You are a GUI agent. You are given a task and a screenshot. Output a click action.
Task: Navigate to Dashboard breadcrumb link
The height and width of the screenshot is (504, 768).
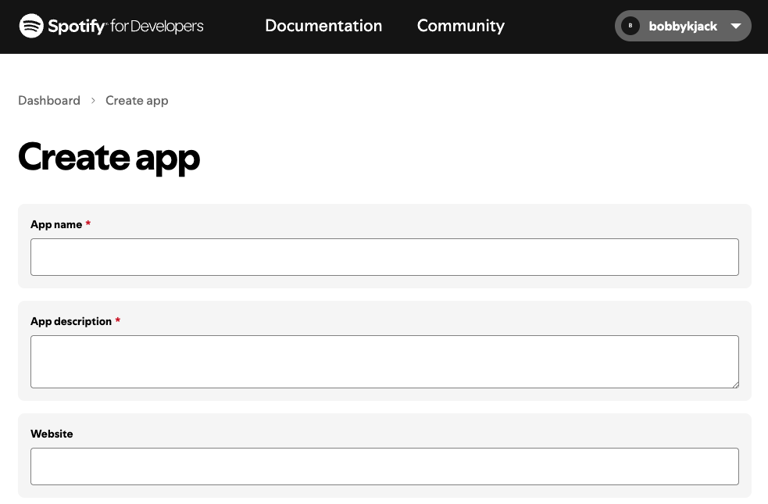(x=49, y=100)
